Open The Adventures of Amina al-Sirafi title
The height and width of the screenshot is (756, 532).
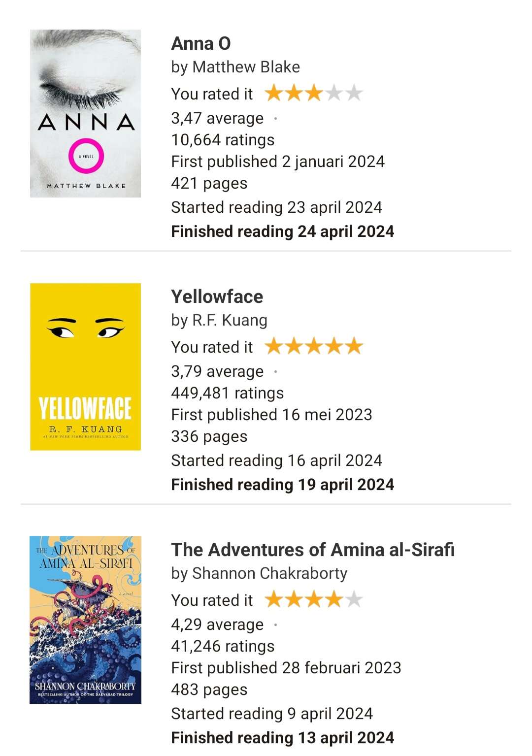pyautogui.click(x=313, y=550)
